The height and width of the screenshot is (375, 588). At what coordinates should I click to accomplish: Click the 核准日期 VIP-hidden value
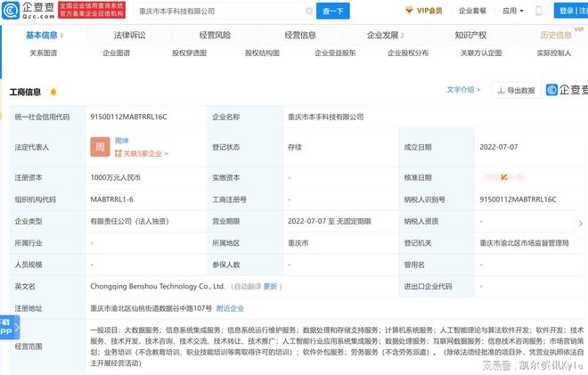(x=504, y=177)
